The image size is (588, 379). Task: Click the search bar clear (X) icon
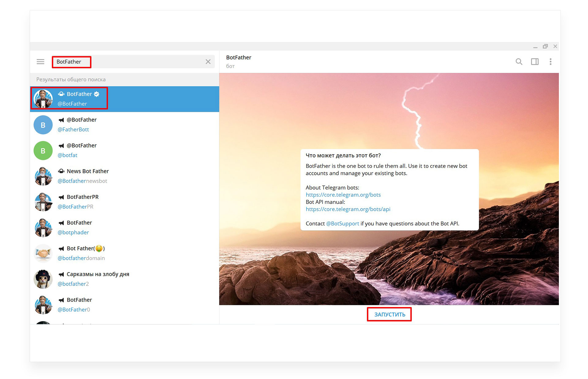tap(208, 61)
